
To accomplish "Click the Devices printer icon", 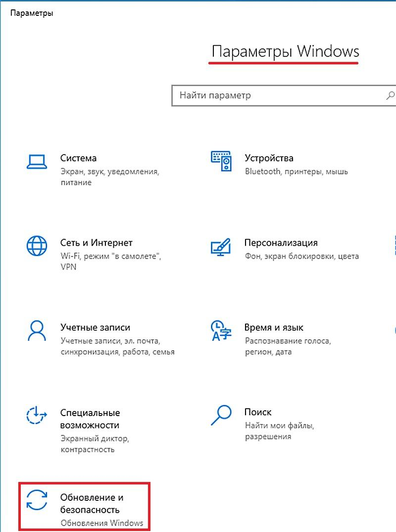I will tap(220, 160).
